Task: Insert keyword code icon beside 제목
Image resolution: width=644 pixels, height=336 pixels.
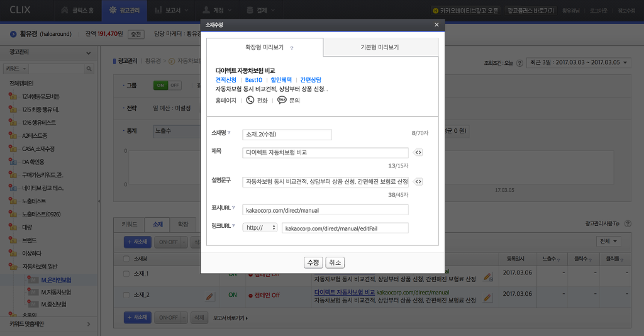Action: pos(418,152)
